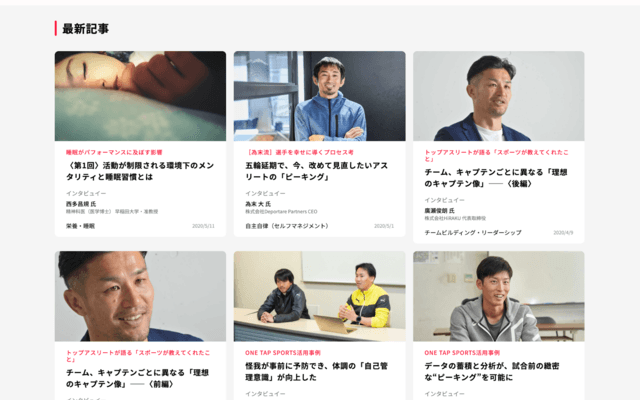Open article 怪我が事前に予防でき、体調の自己管理意識
640x400 pixels.
tap(316, 371)
